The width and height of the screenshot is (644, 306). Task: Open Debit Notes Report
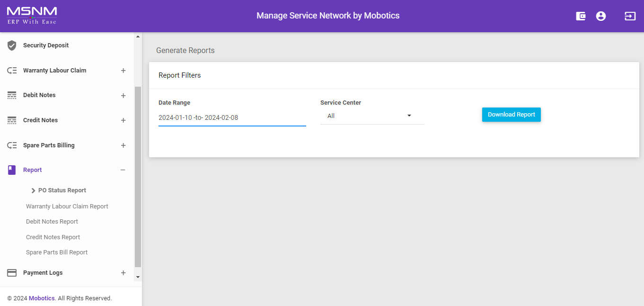[52, 222]
